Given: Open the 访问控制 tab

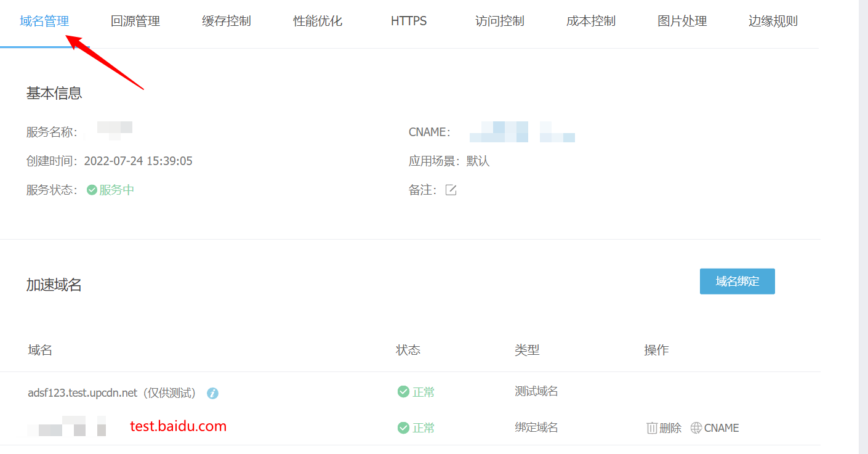Looking at the screenshot, I should [x=500, y=21].
